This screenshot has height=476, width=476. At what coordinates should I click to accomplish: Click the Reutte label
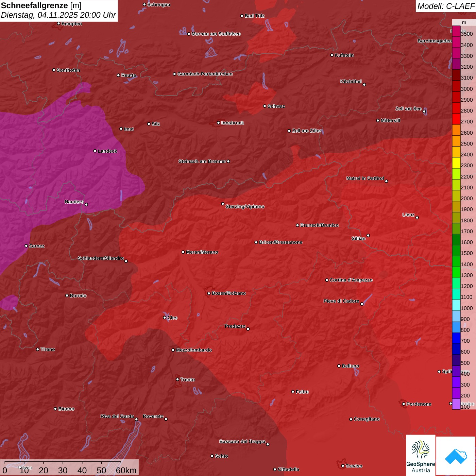pos(129,75)
